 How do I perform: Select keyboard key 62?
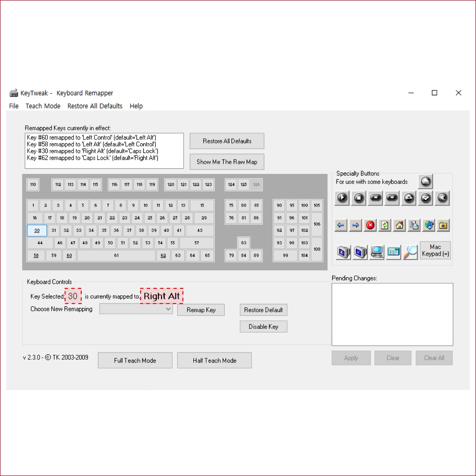(163, 256)
